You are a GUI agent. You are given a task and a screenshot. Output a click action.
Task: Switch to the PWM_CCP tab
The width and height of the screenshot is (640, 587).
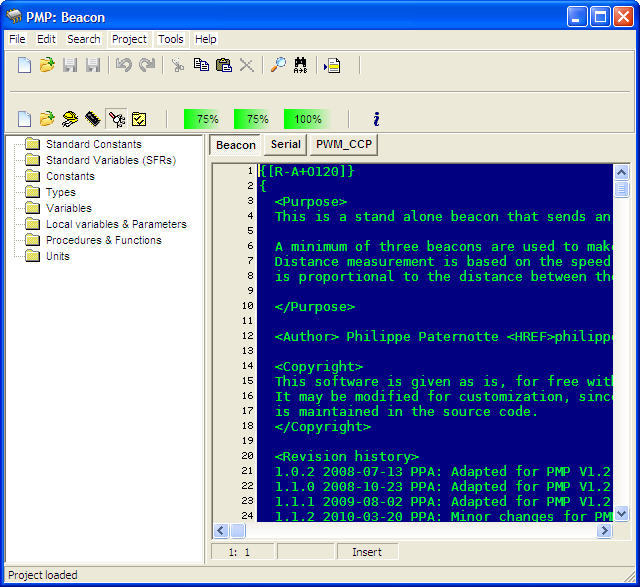coord(344,145)
